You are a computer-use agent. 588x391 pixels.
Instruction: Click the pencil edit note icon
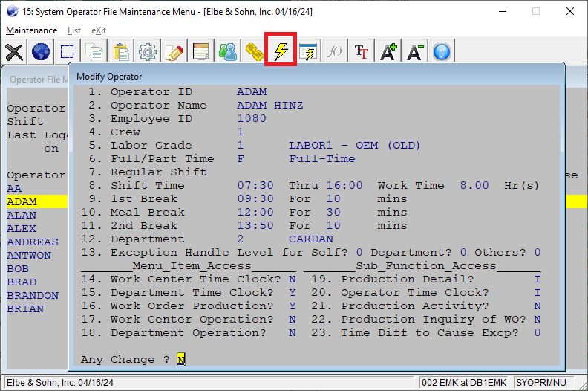click(174, 51)
